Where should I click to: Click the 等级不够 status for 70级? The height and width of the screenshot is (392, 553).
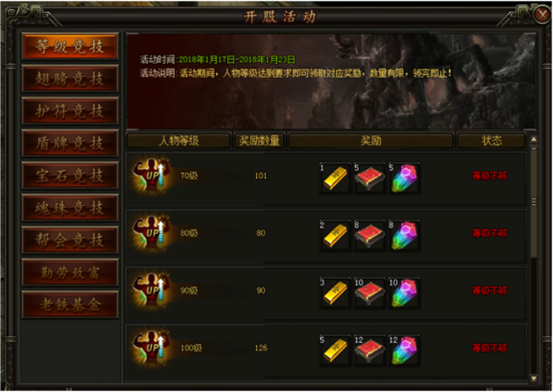(489, 176)
